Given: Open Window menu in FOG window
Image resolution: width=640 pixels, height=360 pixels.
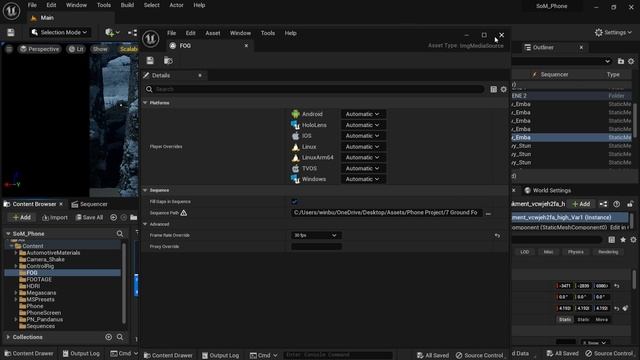Looking at the screenshot, I should click(240, 33).
